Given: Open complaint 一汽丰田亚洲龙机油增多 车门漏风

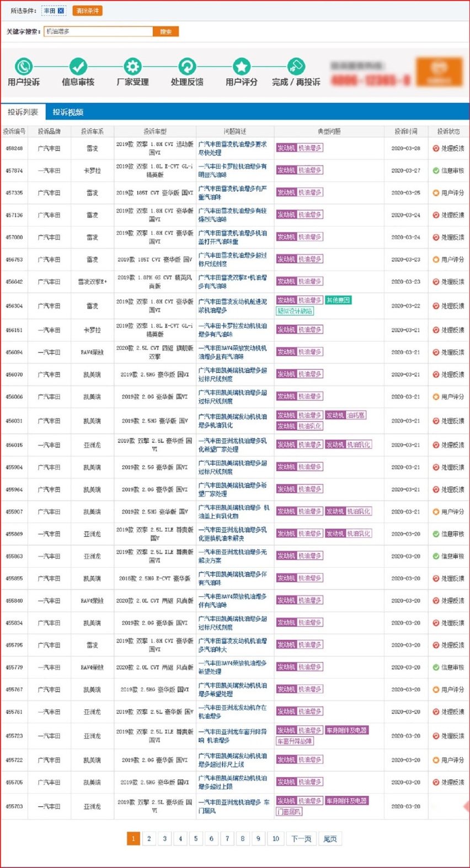Looking at the screenshot, I should coord(234,806).
